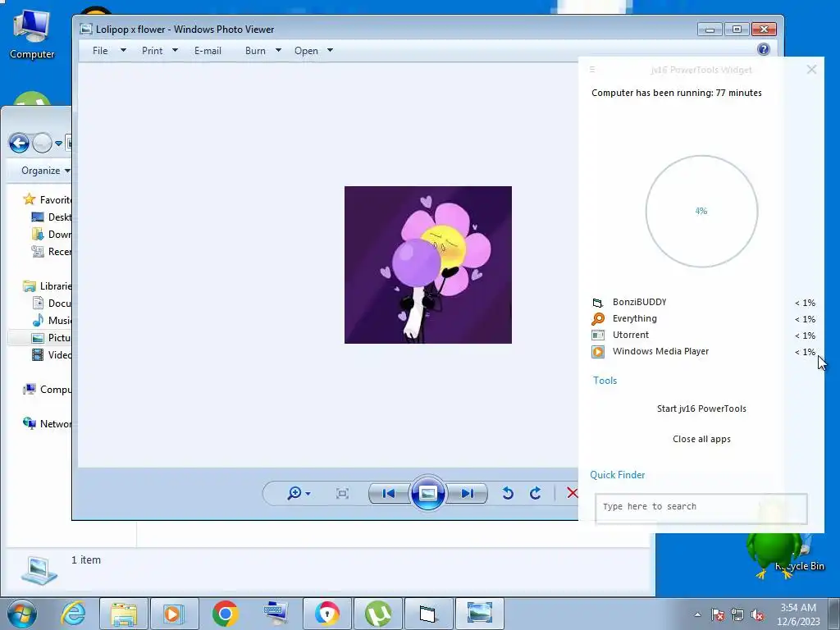Select Downloads in Explorer sidebar
The width and height of the screenshot is (840, 630).
click(52, 234)
